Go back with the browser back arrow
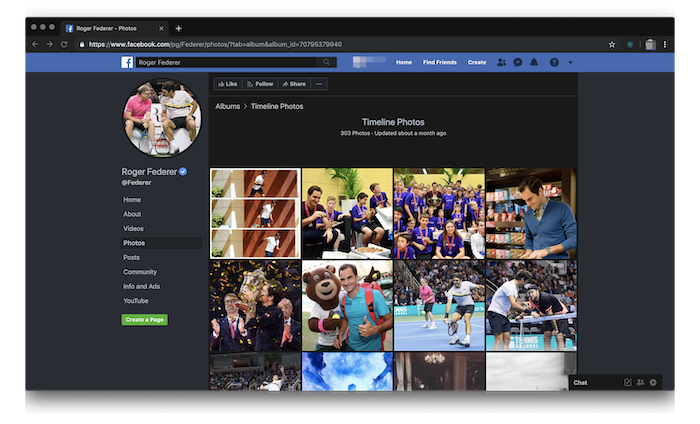The height and width of the screenshot is (424, 700). [x=35, y=44]
